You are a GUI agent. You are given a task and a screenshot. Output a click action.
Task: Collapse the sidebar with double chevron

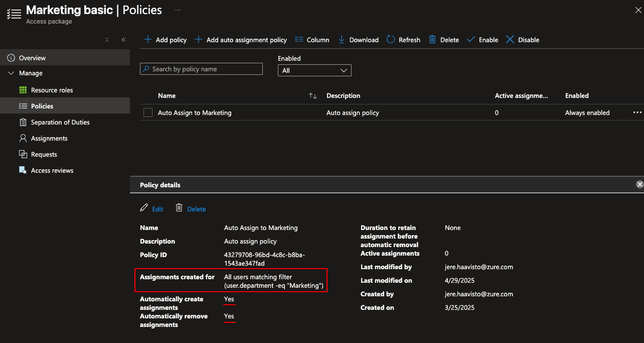123,40
